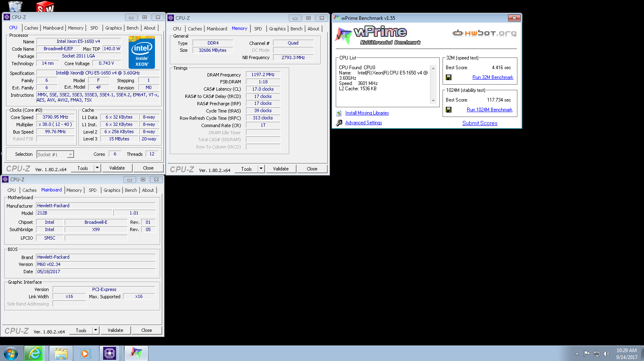Screen dimensions: 644x361
Task: Click the save icon for 32M best score
Action: [x=449, y=77]
